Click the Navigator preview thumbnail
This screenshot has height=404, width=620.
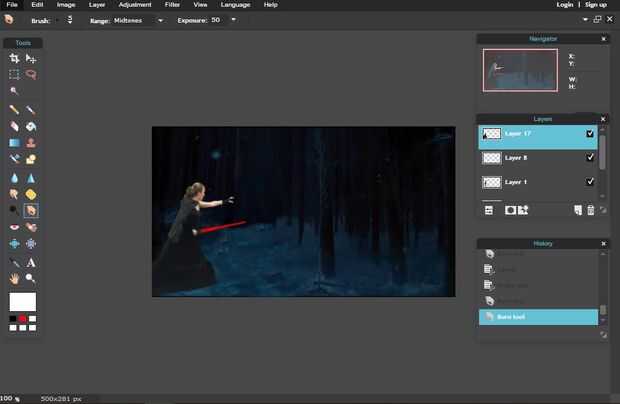click(520, 70)
